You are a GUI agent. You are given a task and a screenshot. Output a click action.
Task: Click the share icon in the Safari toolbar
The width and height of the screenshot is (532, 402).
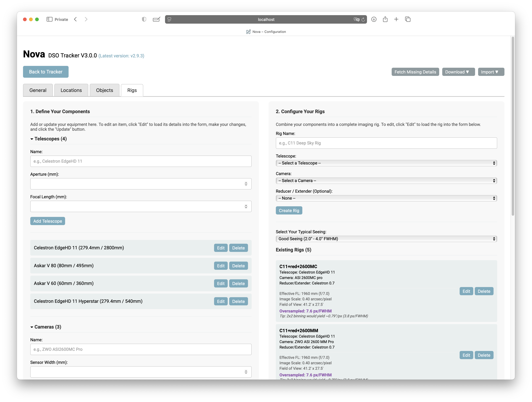(x=385, y=19)
